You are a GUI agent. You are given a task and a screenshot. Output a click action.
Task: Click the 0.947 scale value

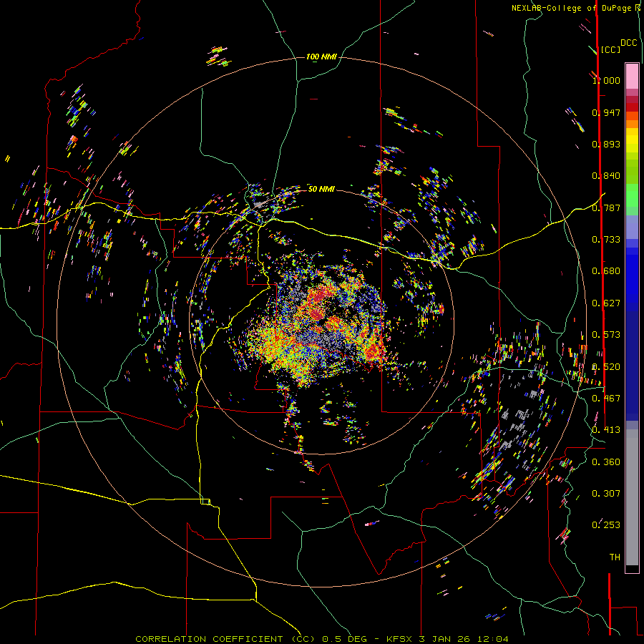tap(606, 112)
